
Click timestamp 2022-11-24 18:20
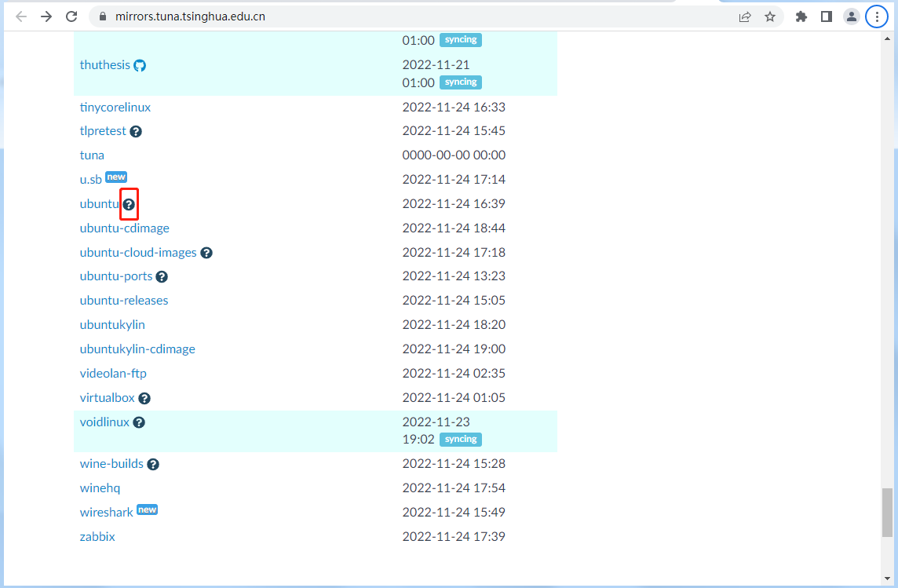point(454,325)
